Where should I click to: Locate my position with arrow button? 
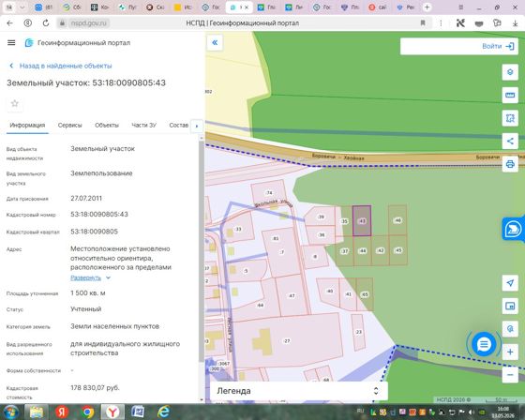pos(510,283)
